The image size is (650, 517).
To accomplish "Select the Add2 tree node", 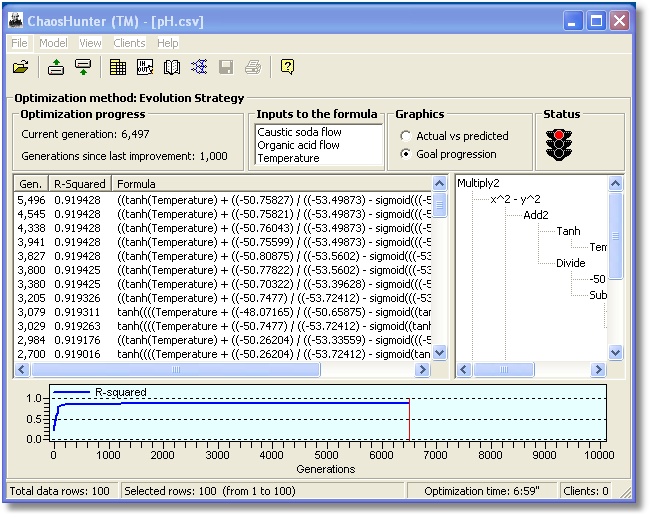I will coord(536,215).
